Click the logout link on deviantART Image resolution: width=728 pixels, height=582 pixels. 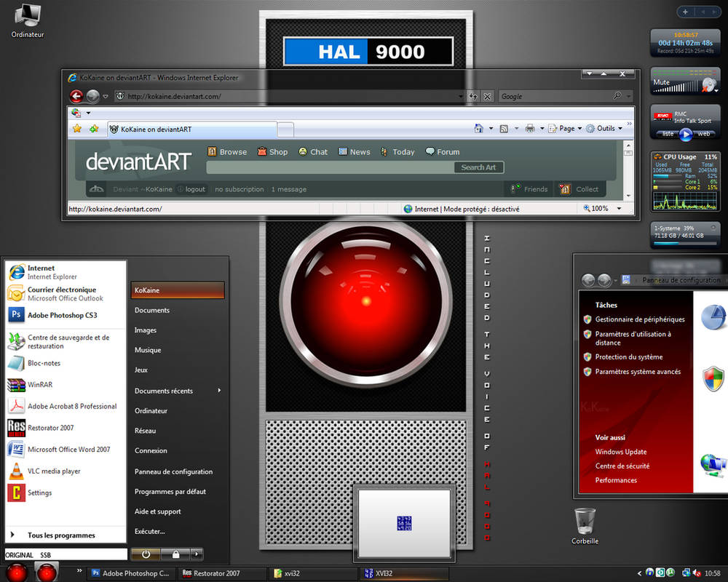tap(195, 189)
